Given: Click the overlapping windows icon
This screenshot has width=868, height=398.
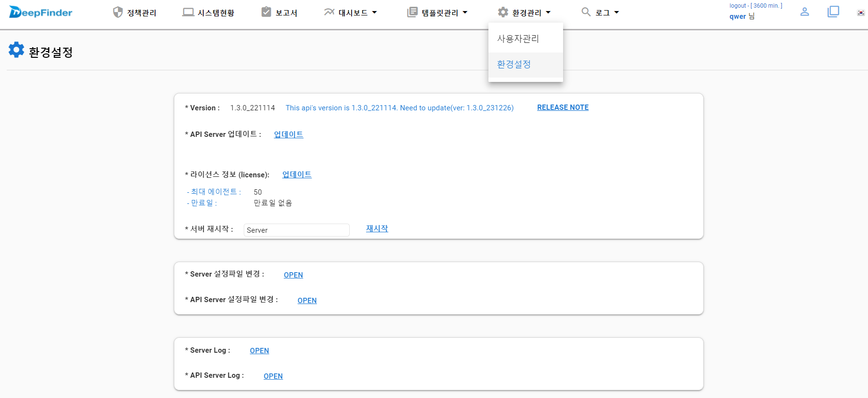Looking at the screenshot, I should pyautogui.click(x=833, y=12).
